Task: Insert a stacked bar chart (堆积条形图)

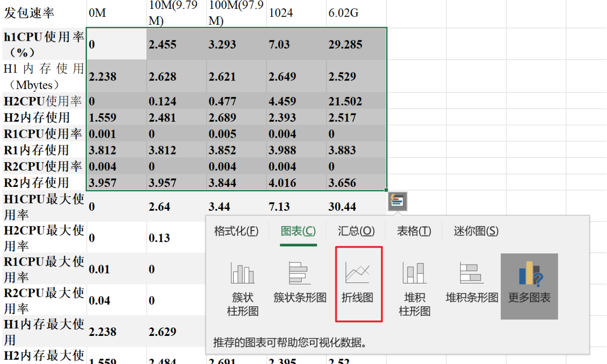Action: pyautogui.click(x=472, y=282)
